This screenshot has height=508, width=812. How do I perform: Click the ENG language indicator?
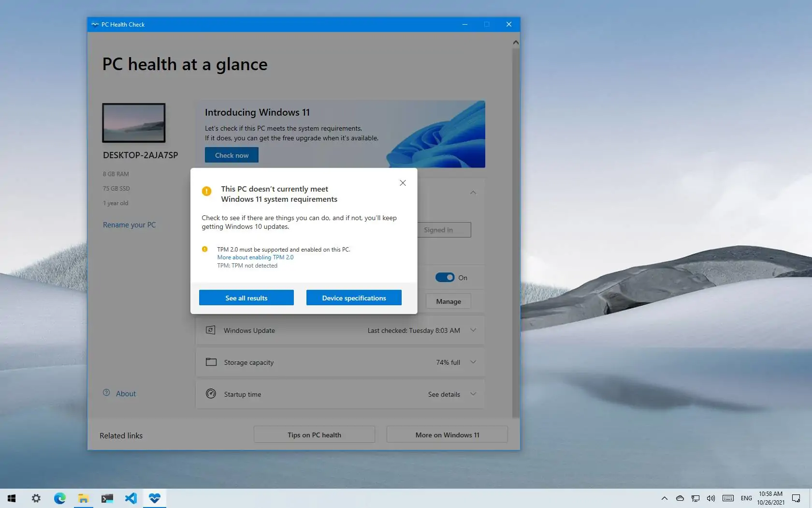[746, 498]
